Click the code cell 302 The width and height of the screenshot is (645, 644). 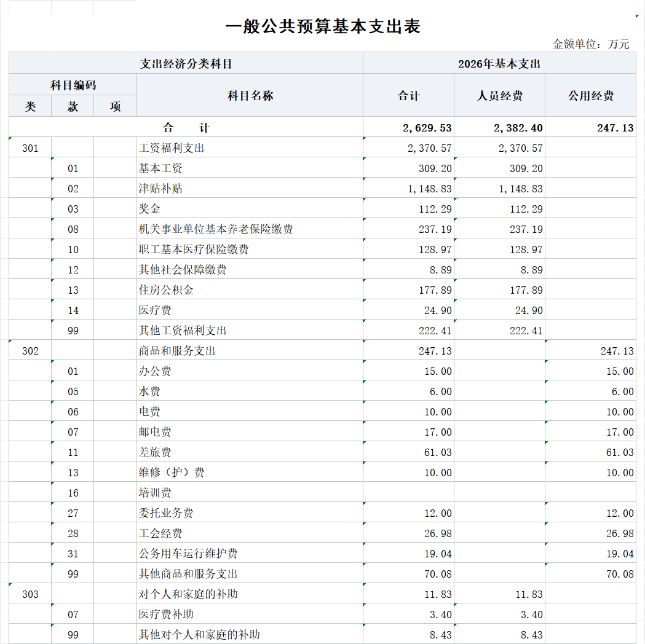click(x=31, y=350)
